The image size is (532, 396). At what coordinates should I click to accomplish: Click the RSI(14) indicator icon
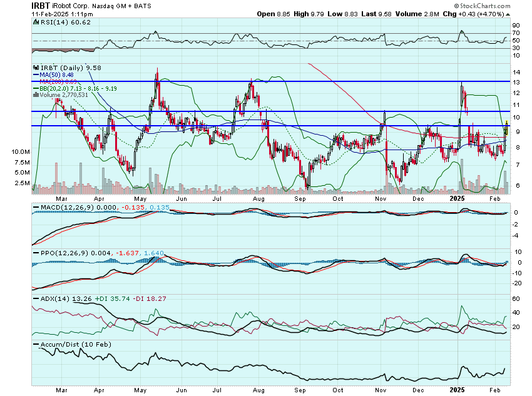pos(36,22)
